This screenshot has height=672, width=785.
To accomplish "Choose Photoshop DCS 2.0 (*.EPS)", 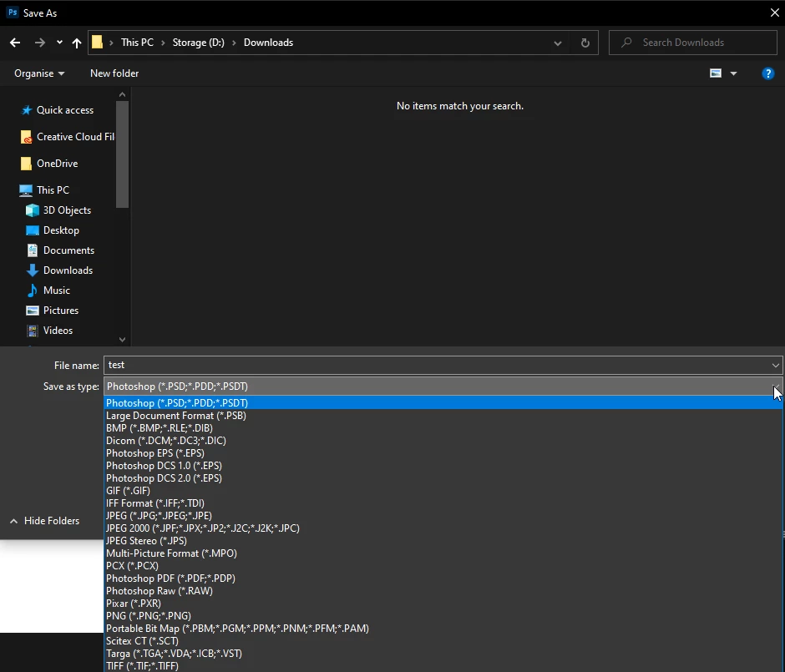I will click(443, 477).
